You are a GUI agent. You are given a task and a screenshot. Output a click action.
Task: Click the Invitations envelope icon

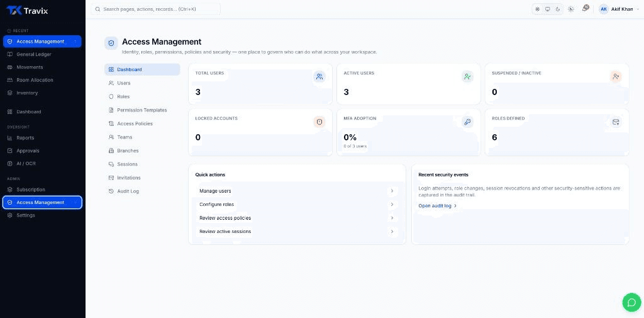coord(111,178)
